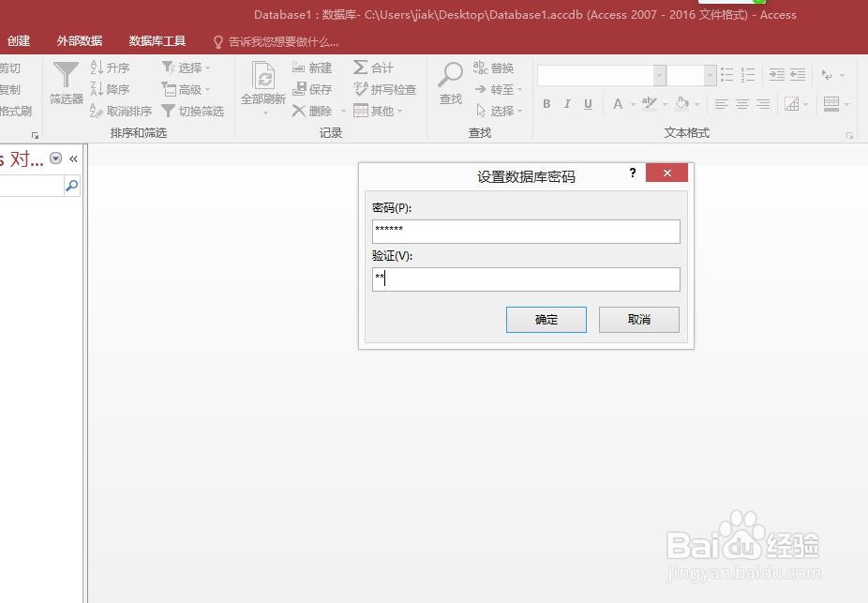Click the 密码(P) password field
The image size is (868, 603).
(x=526, y=232)
